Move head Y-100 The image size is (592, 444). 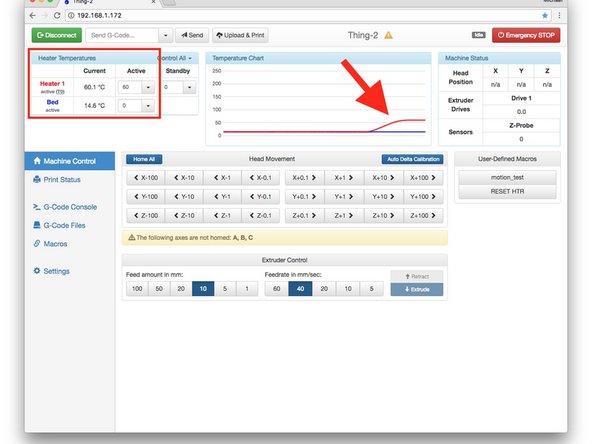point(146,197)
